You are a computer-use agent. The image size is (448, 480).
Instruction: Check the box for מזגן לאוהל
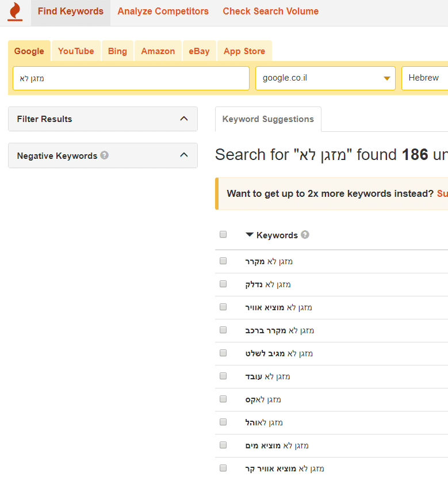tap(223, 422)
